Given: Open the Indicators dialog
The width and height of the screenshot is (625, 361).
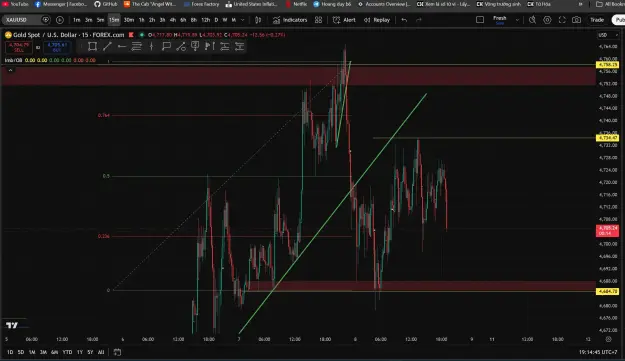Looking at the screenshot, I should click(290, 20).
